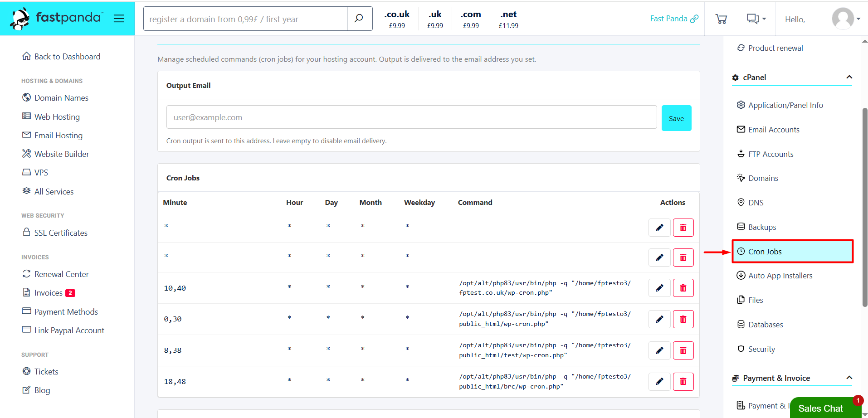
Task: Save the output email address
Action: [x=676, y=118]
